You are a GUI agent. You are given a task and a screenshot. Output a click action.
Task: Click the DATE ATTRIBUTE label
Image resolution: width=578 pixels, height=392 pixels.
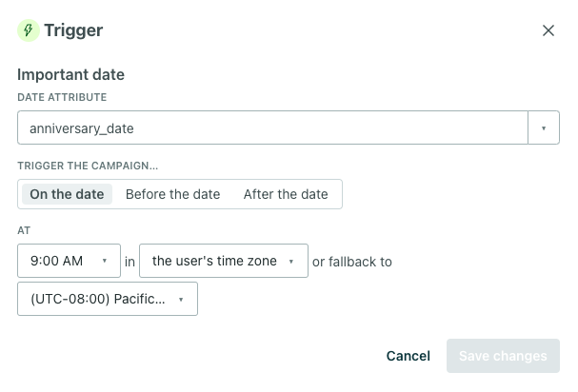coord(62,97)
